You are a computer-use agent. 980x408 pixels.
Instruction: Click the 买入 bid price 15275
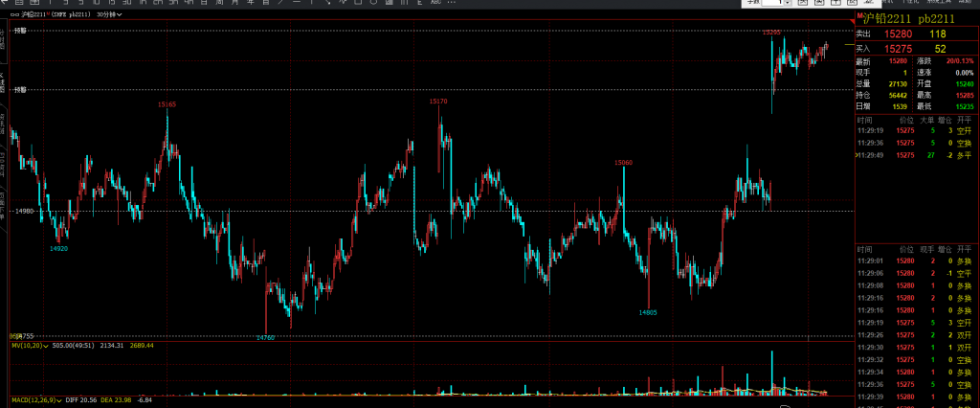tap(897, 48)
